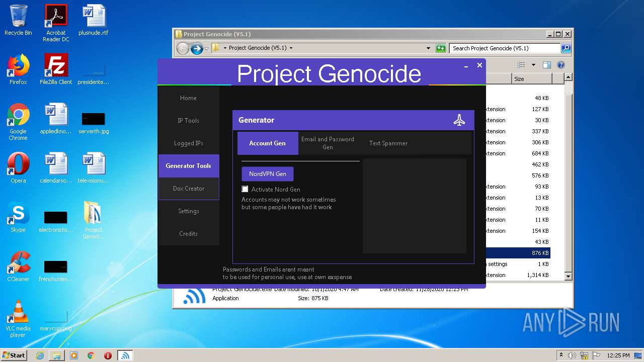
Task: Launch Skype desktop shortcut
Action: tap(18, 217)
